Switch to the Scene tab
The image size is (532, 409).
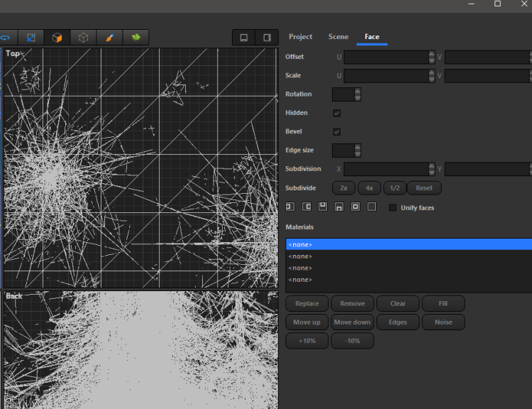click(x=338, y=37)
